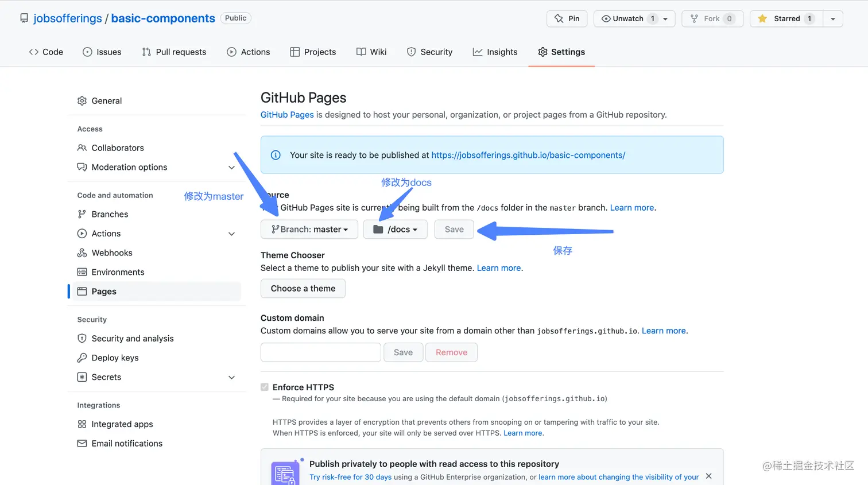Click the Moderation options comment icon

[x=82, y=167]
